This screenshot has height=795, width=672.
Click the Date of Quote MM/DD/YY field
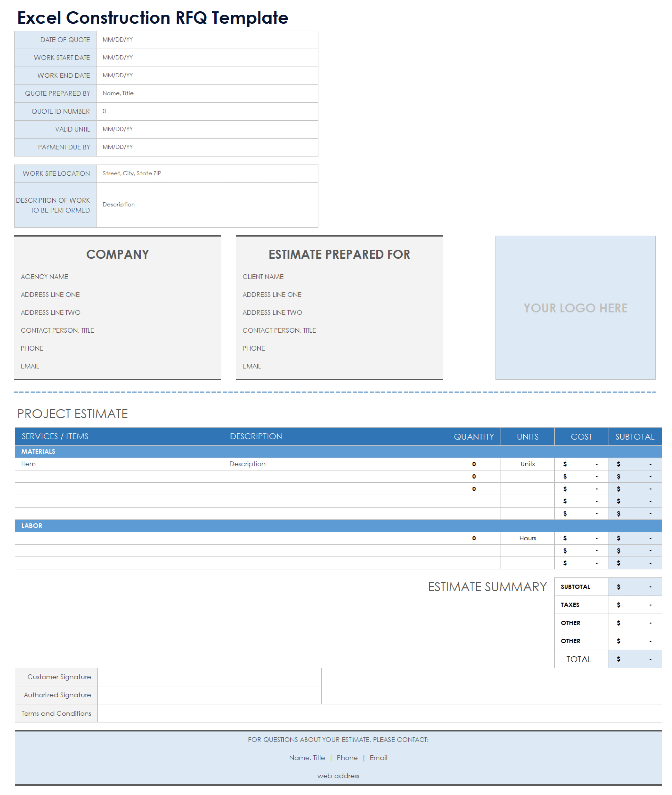pos(207,40)
